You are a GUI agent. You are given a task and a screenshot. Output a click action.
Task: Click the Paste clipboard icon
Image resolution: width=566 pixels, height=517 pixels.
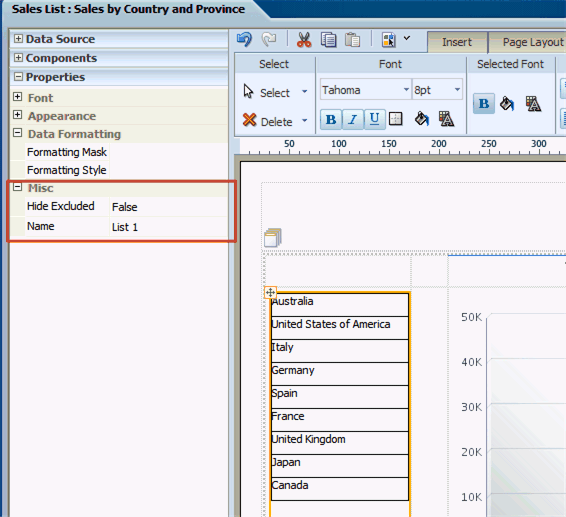click(352, 40)
